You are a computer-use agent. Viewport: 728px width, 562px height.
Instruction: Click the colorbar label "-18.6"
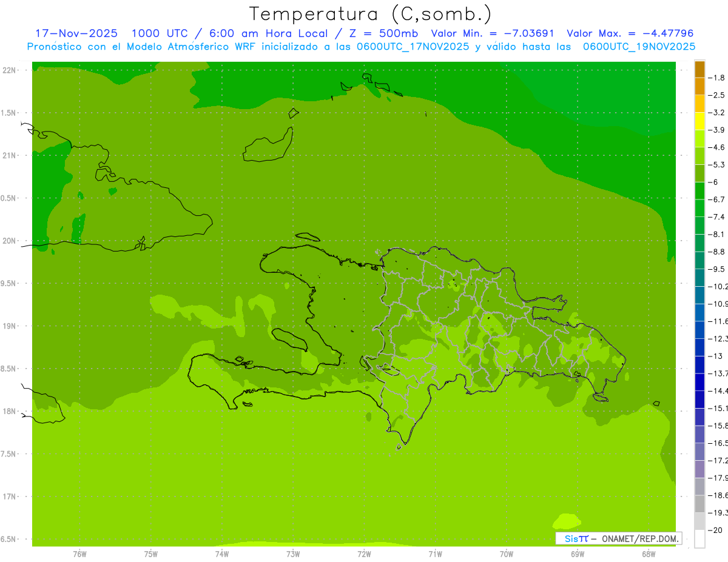719,496
